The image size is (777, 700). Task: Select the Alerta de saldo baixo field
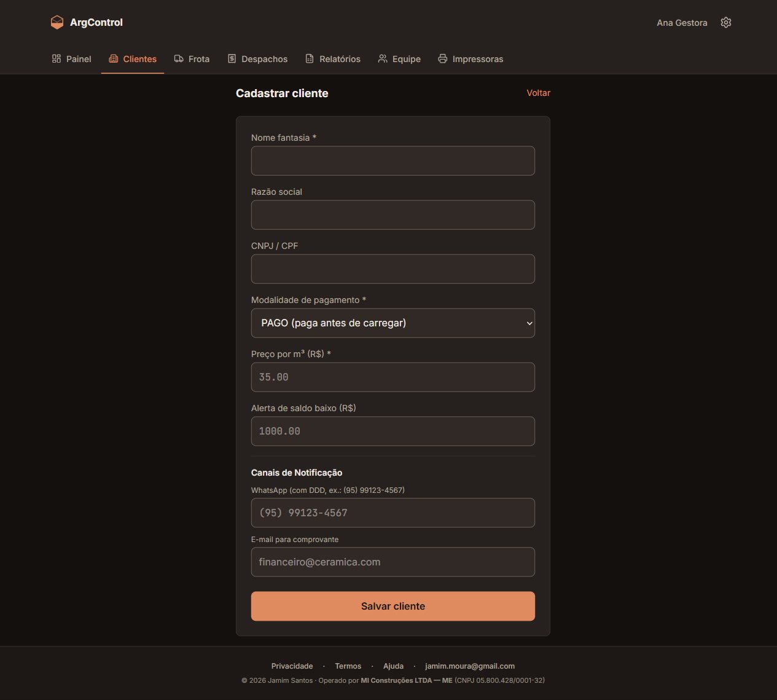(x=393, y=431)
